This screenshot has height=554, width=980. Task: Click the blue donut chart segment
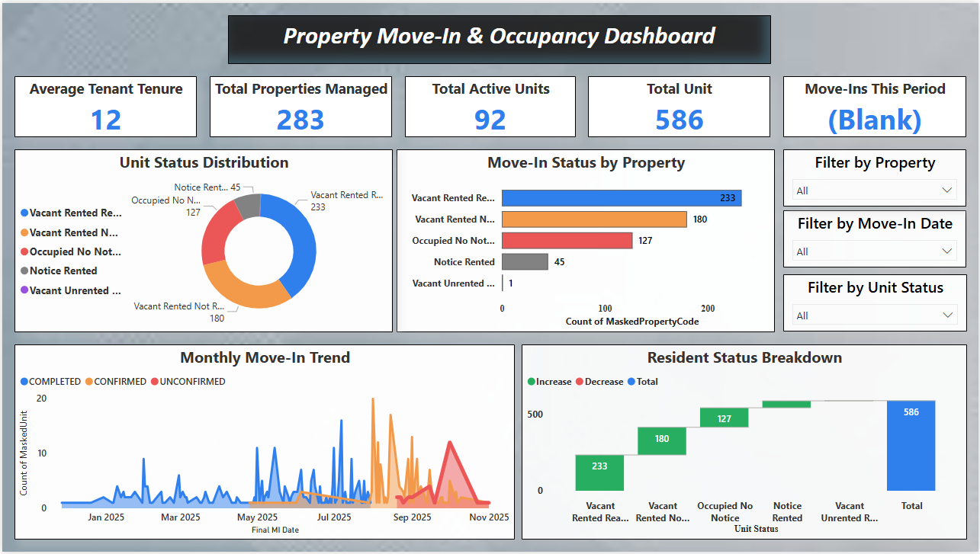[303, 244]
